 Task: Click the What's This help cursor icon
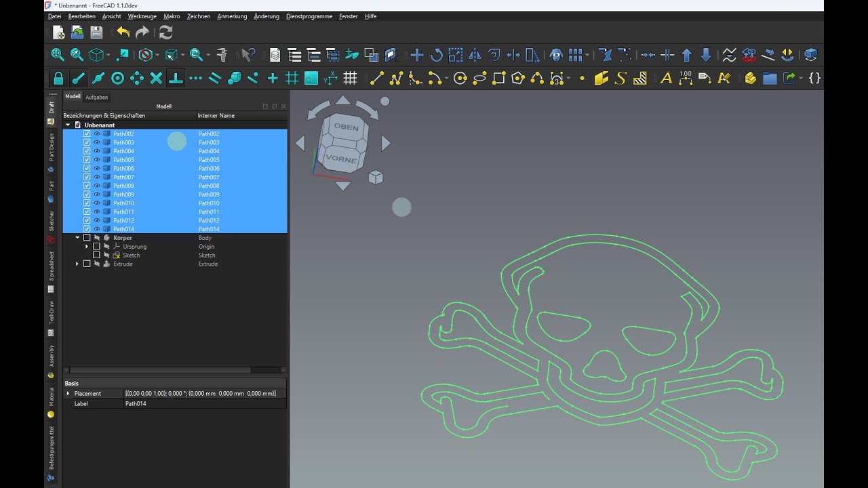[x=248, y=55]
